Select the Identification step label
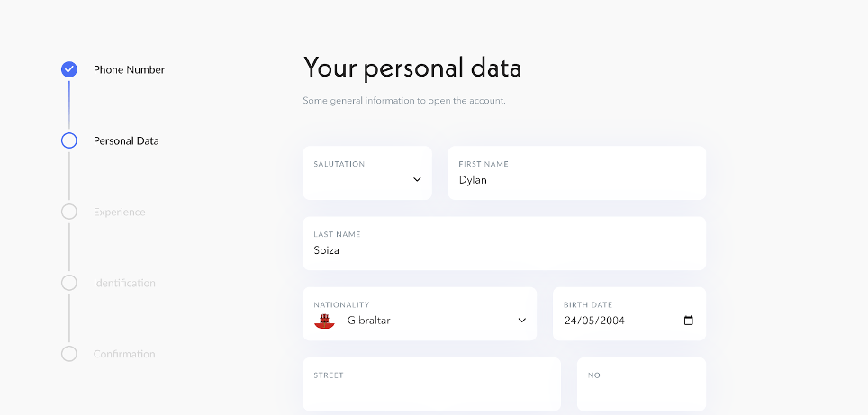The width and height of the screenshot is (868, 416). (124, 283)
